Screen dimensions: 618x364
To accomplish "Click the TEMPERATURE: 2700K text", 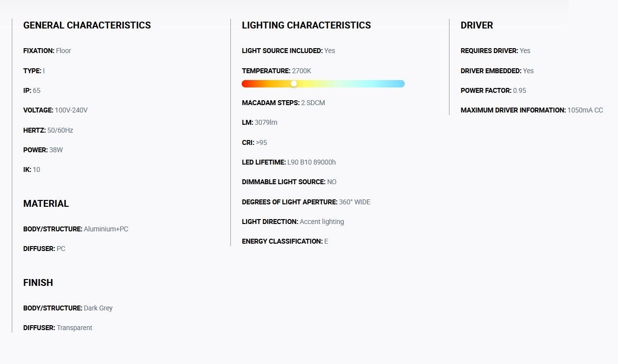I will (277, 71).
